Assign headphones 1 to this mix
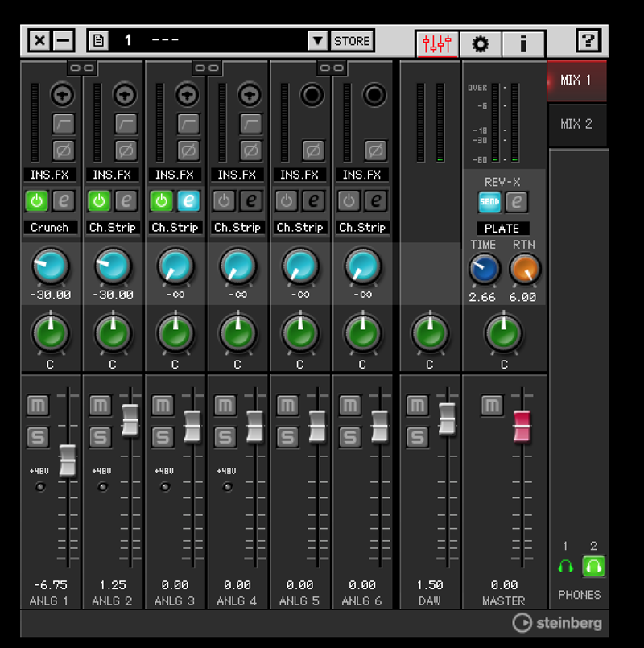644x648 pixels. 565,567
